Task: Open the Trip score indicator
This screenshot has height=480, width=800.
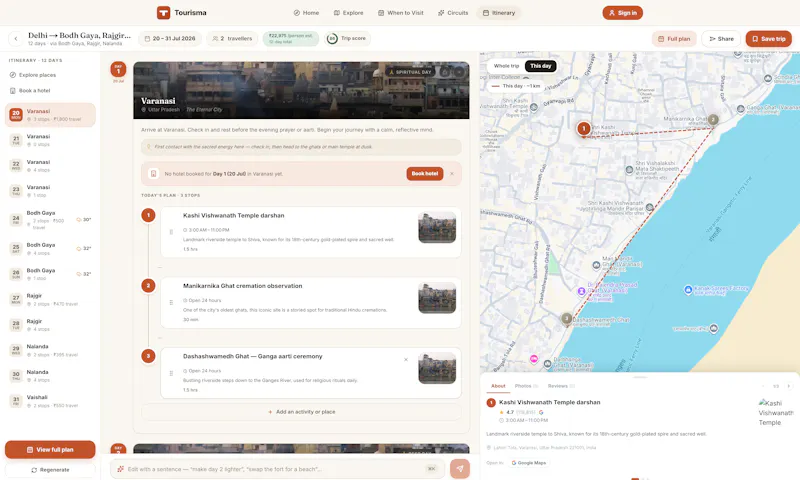Action: point(347,38)
